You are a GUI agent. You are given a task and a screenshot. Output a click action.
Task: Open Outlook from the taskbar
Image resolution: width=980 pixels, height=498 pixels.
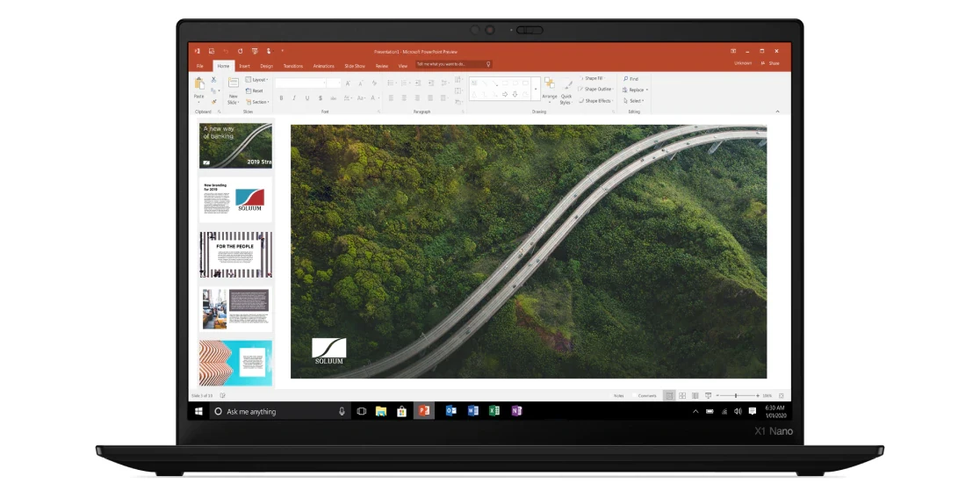pyautogui.click(x=450, y=410)
